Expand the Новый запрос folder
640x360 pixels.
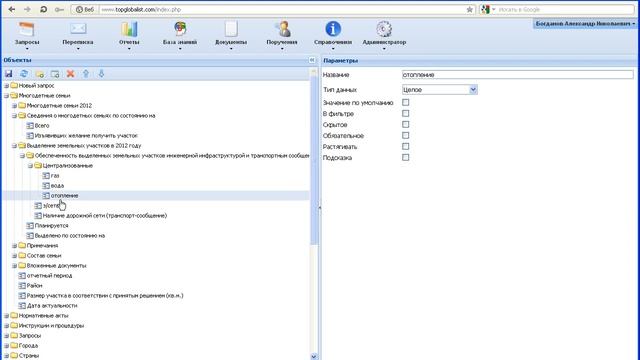[6, 86]
